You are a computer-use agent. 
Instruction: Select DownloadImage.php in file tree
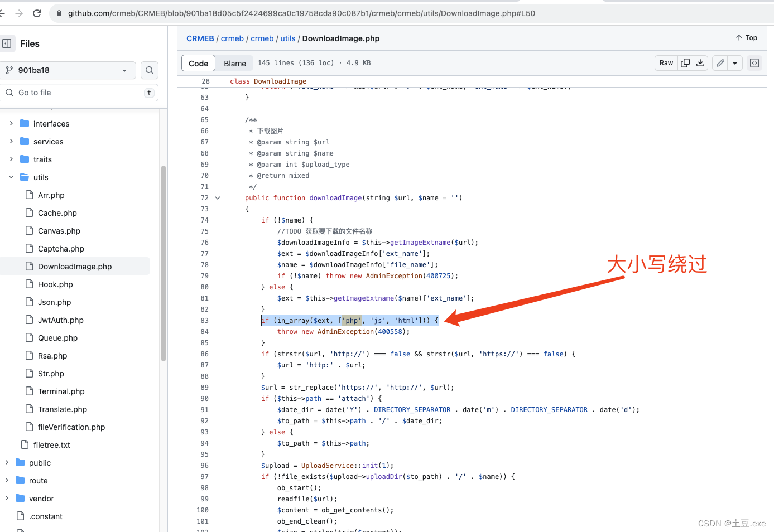[x=75, y=267]
